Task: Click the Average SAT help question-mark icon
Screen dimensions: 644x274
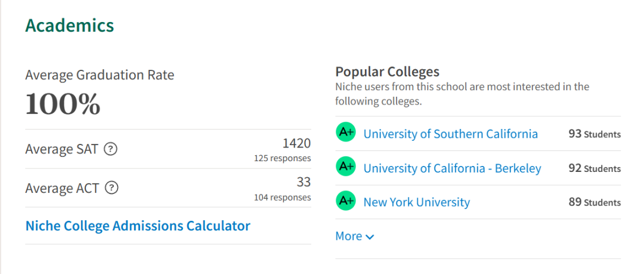Action: 110,149
